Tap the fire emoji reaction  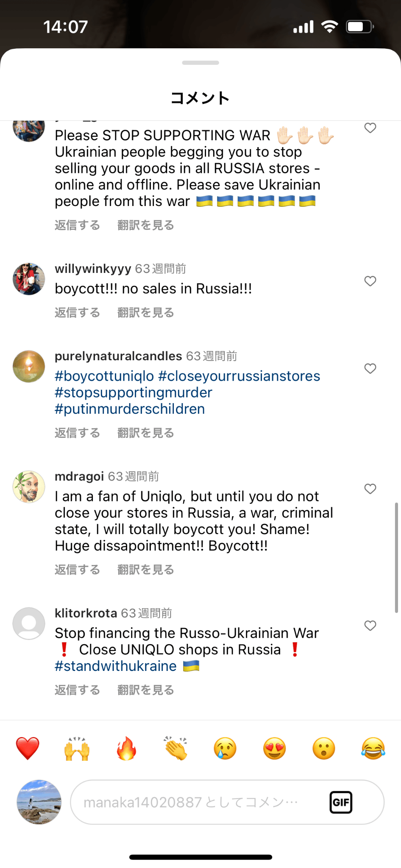(x=126, y=748)
